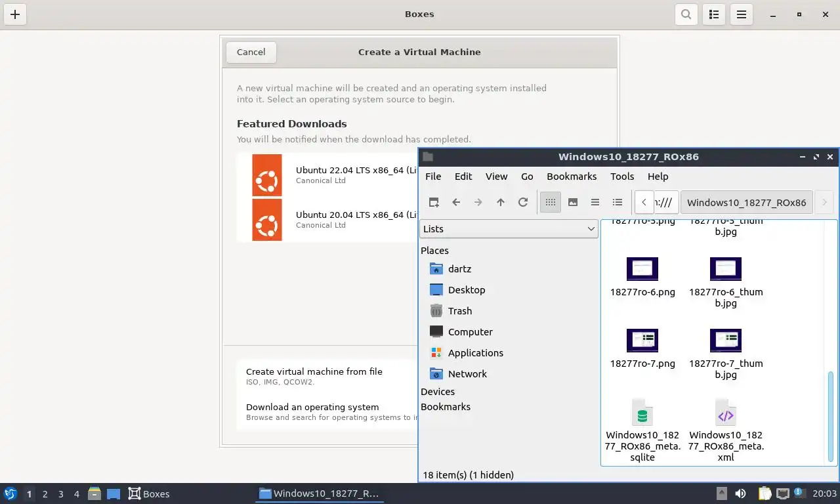Select the Windows10_18277_ROx86_meta.xml file icon
This screenshot has width=840, height=504.
coord(726,413)
